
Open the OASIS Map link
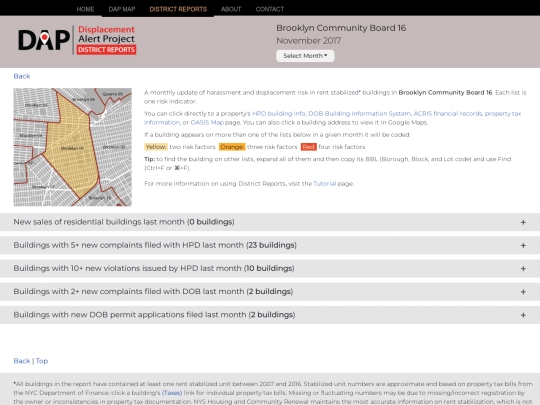pos(207,122)
